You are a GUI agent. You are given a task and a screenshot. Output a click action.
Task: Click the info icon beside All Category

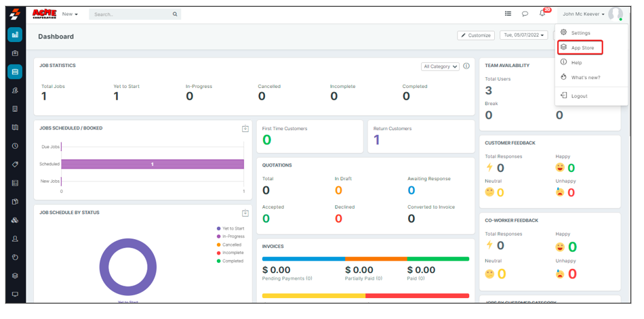tap(466, 66)
